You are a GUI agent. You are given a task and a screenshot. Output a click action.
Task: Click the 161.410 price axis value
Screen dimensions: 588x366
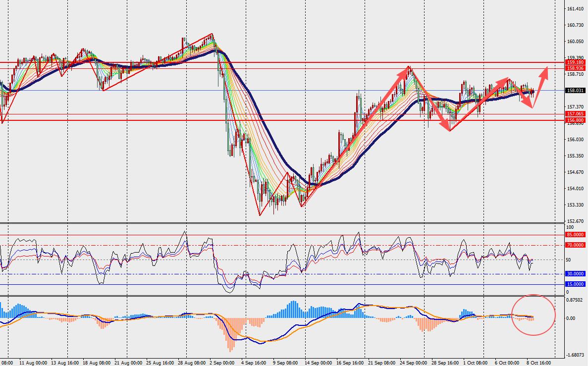[575, 8]
